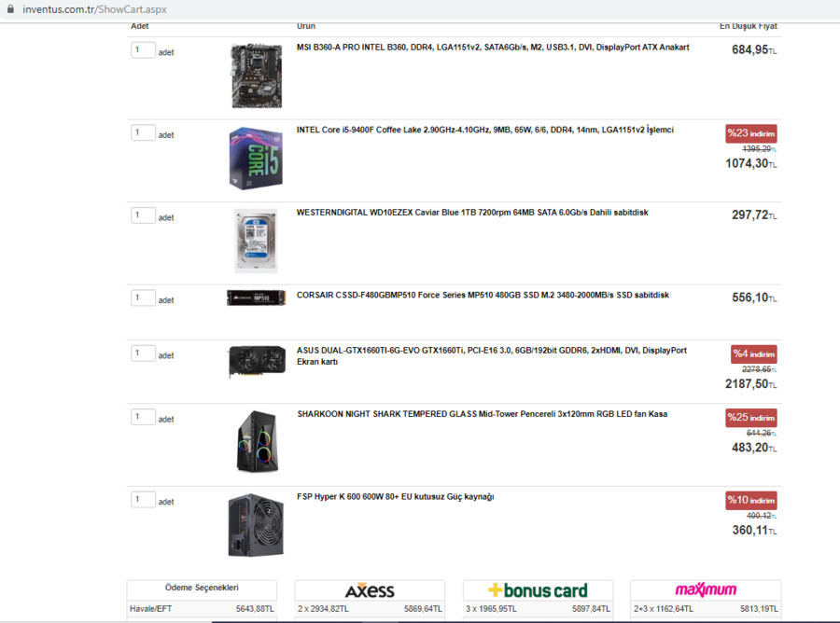The width and height of the screenshot is (840, 623).
Task: Edit quantity field for MSI B360-A PRO
Action: (143, 50)
